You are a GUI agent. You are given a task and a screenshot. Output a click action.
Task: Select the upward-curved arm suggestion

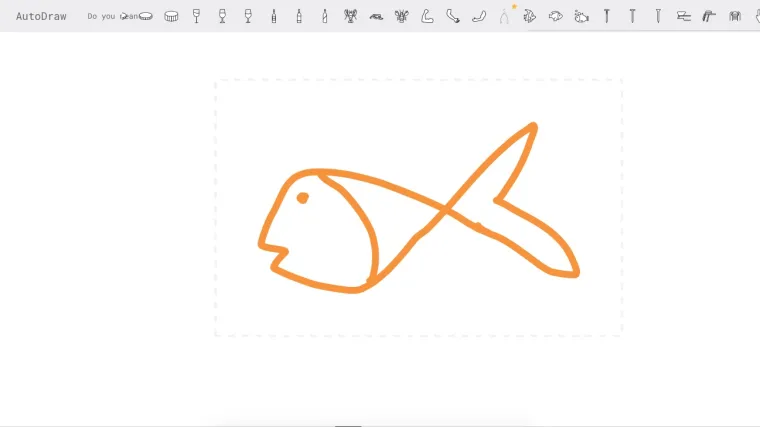point(479,16)
